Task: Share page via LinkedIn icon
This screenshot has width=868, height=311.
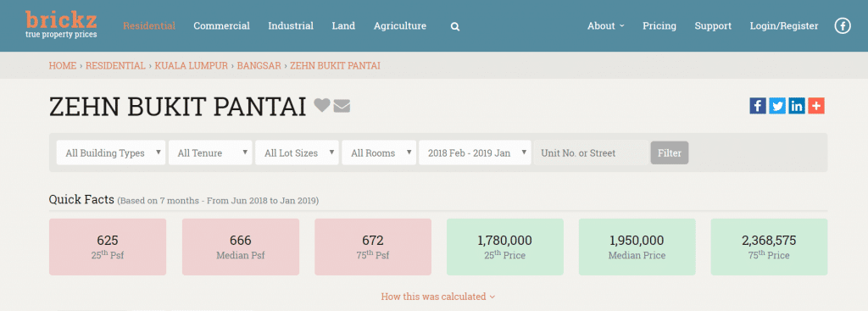Action: pyautogui.click(x=797, y=106)
